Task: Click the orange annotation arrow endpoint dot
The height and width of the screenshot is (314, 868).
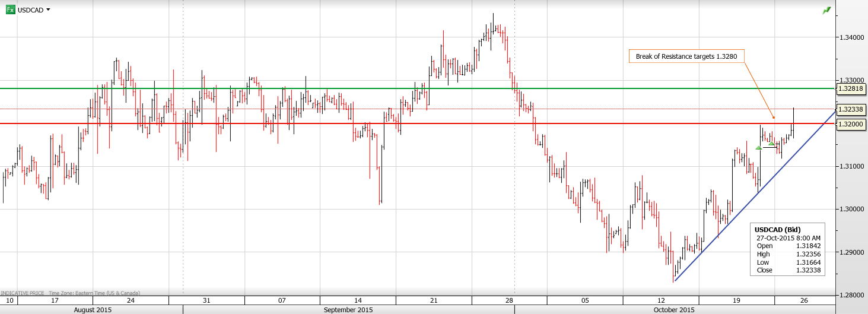Action: tap(773, 118)
